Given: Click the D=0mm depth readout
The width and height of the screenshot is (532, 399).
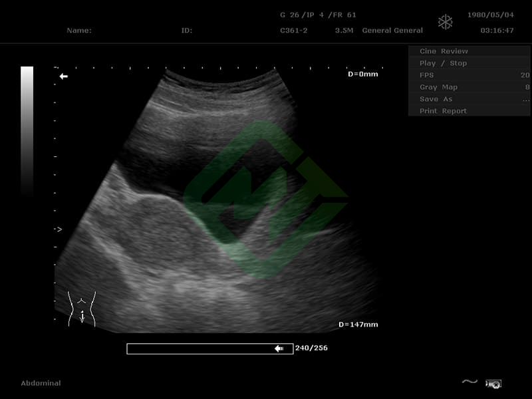Looking at the screenshot, I should pyautogui.click(x=363, y=74).
